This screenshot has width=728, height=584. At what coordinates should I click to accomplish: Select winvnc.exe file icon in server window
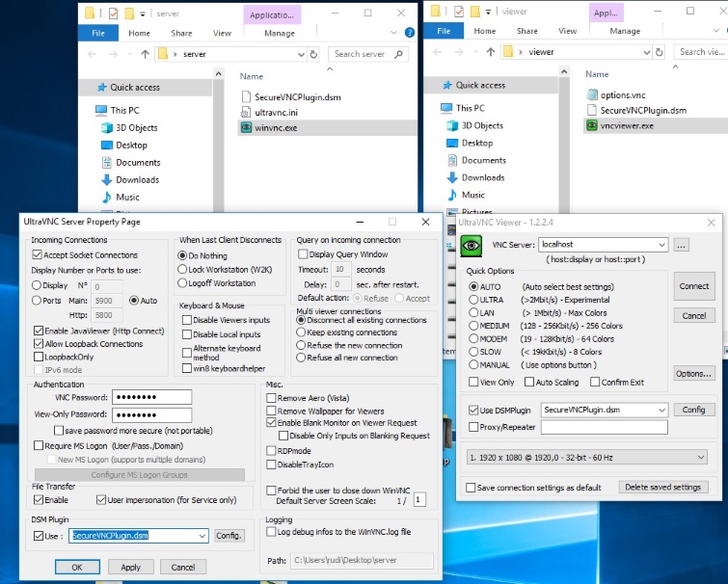pos(246,127)
